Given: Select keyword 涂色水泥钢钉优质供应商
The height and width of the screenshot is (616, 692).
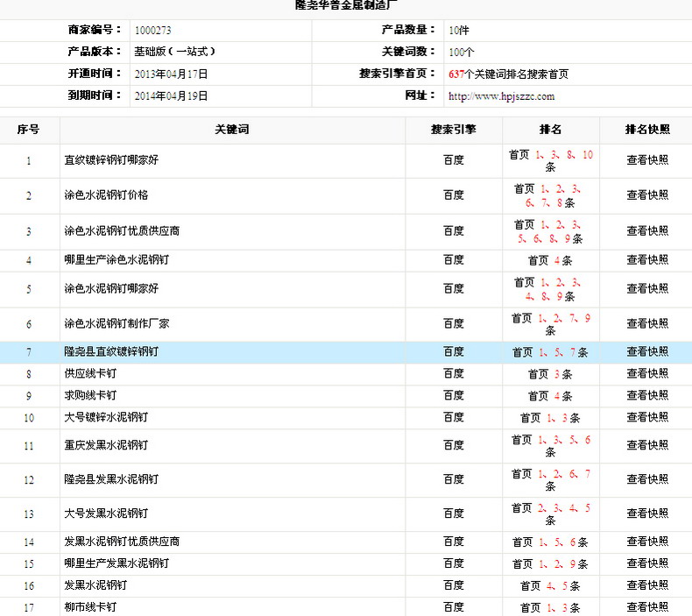Looking at the screenshot, I should point(122,231).
